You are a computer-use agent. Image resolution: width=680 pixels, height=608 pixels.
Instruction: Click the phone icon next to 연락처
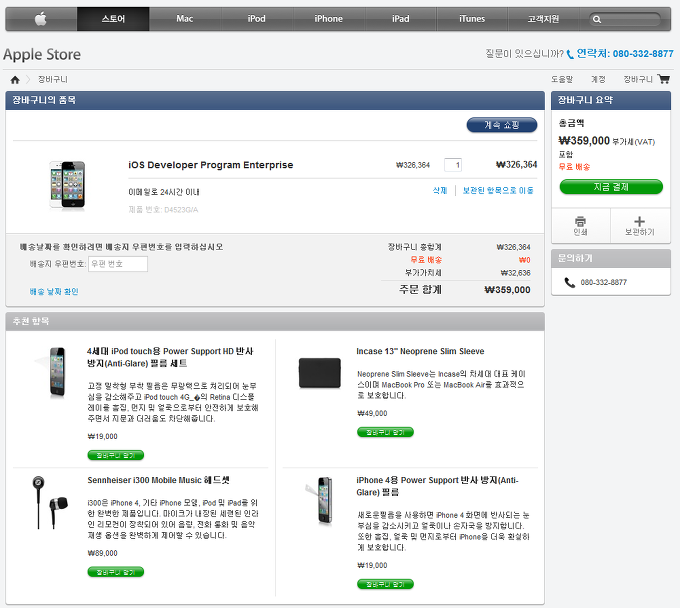tap(570, 54)
